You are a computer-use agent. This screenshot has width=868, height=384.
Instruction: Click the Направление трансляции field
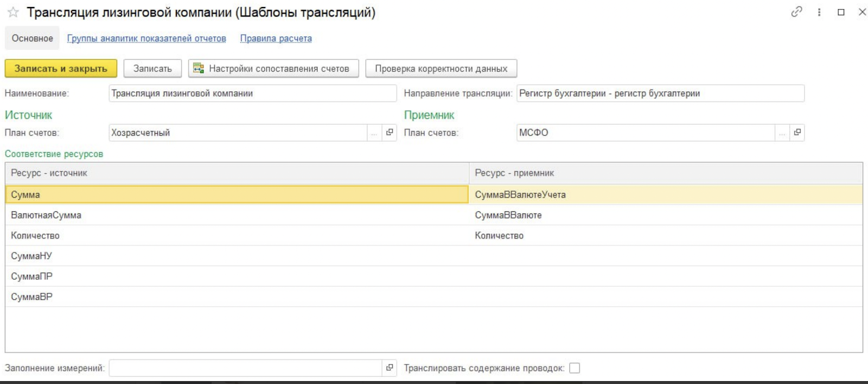pyautogui.click(x=660, y=93)
